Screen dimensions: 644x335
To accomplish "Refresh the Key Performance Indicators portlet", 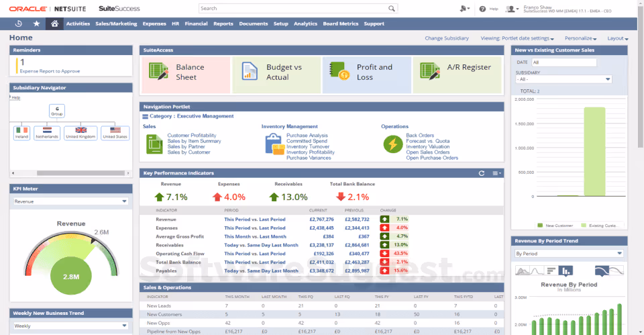I will (x=482, y=173).
